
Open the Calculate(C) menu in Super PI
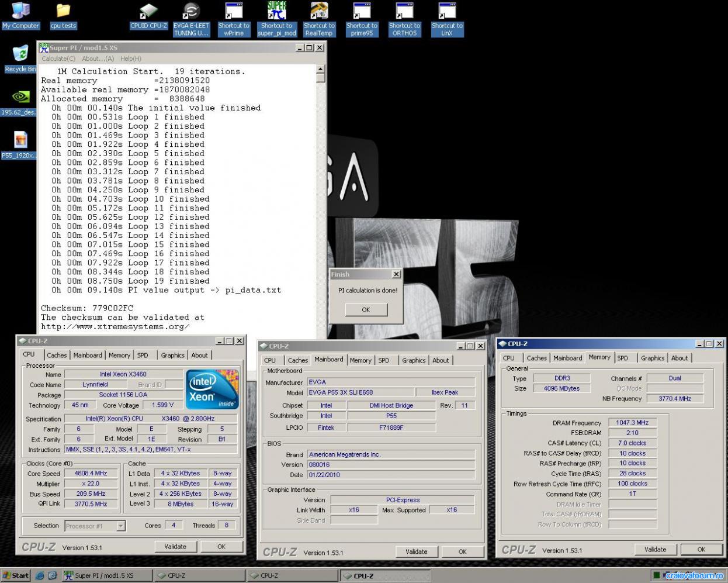pos(58,58)
